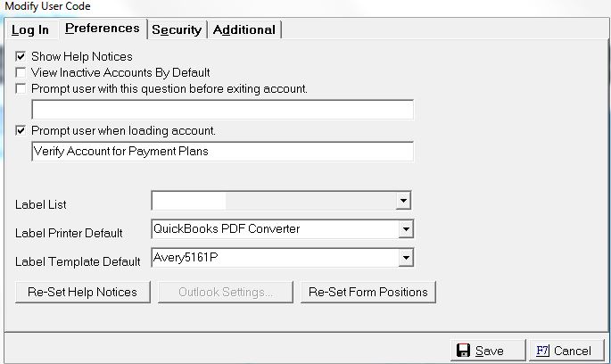Click the exit question text field
This screenshot has height=364, width=611.
[x=222, y=110]
